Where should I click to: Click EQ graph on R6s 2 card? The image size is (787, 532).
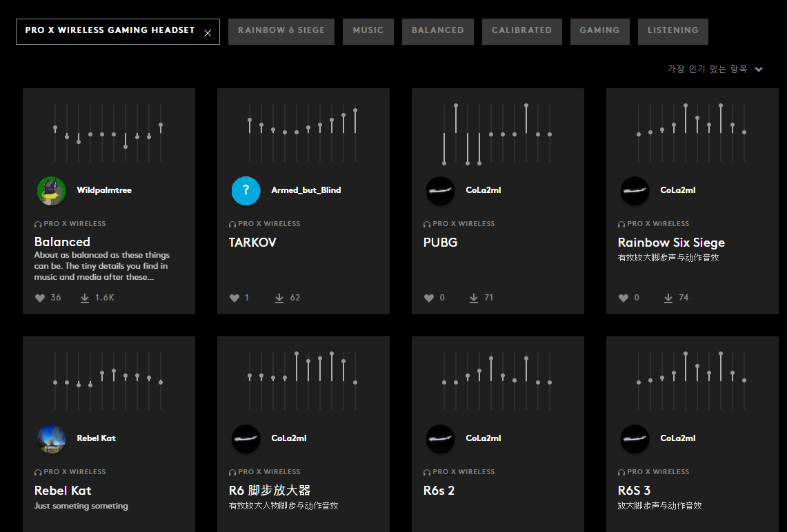pos(497,381)
